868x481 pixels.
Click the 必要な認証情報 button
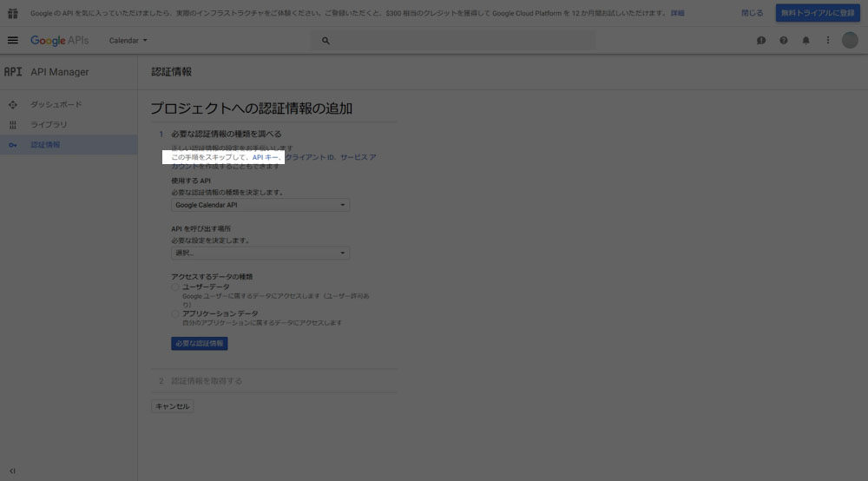tap(200, 344)
